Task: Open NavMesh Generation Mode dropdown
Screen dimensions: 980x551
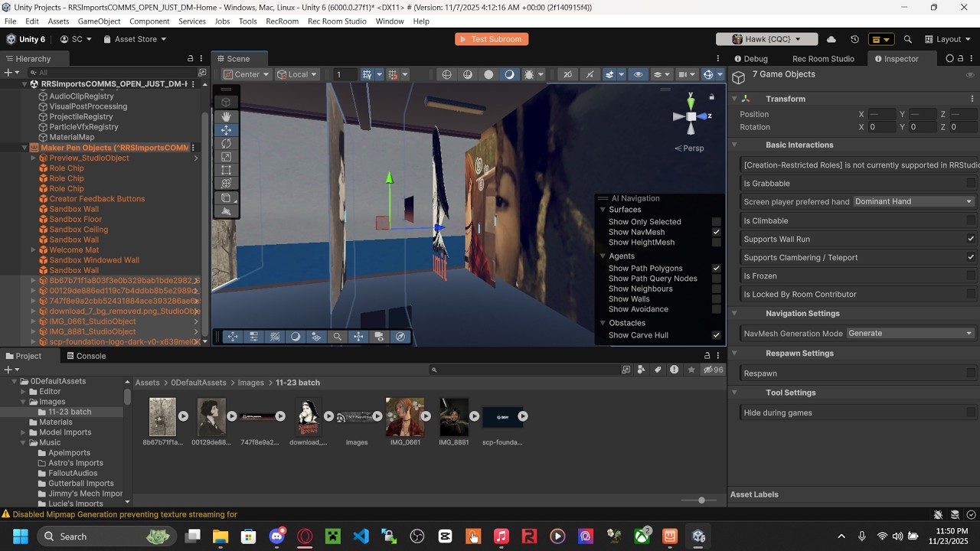Action: coord(910,333)
